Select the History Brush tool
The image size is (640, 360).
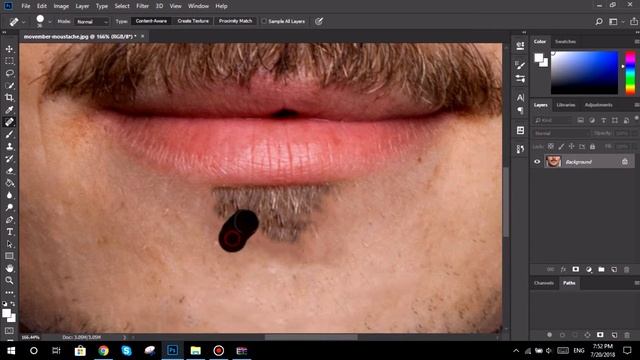tap(9, 159)
